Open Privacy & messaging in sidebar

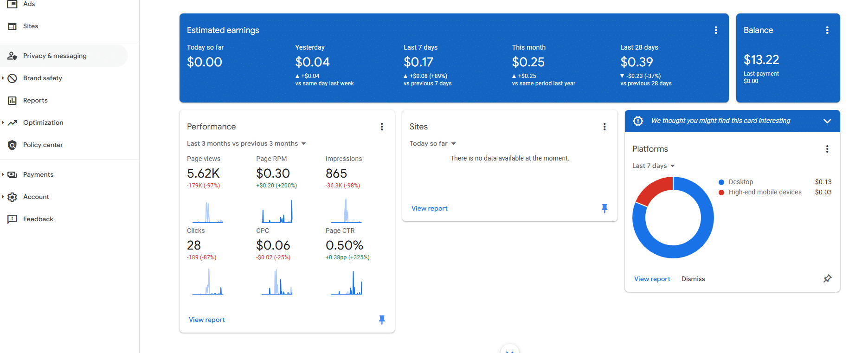55,56
